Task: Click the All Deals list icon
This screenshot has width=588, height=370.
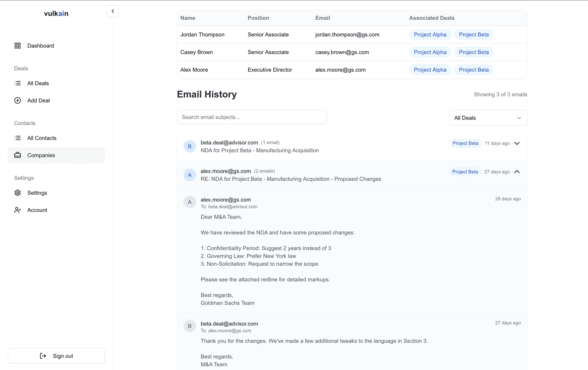Action: 18,83
